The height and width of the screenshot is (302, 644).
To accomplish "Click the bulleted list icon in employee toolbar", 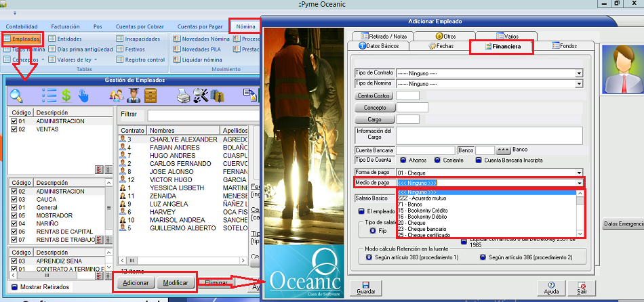I will [x=49, y=95].
